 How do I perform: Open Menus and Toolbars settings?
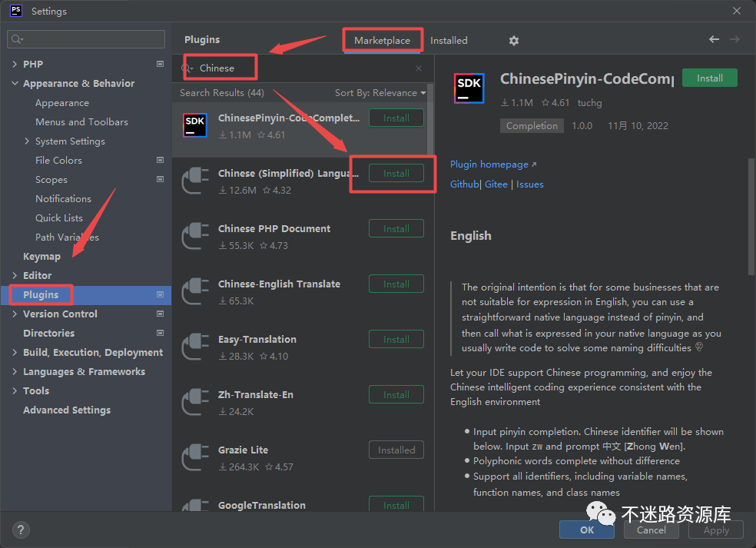click(x=81, y=122)
